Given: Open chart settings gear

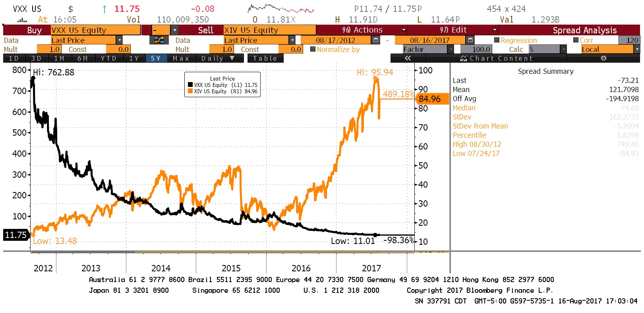Looking at the screenshot, I should coord(603,58).
